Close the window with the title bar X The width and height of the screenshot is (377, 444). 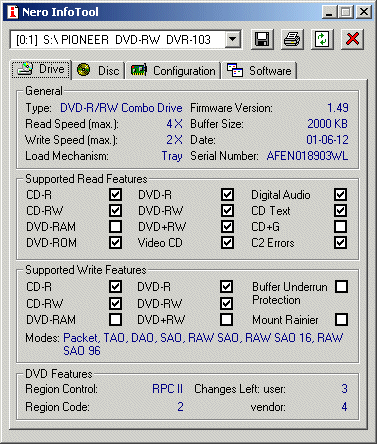click(364, 12)
